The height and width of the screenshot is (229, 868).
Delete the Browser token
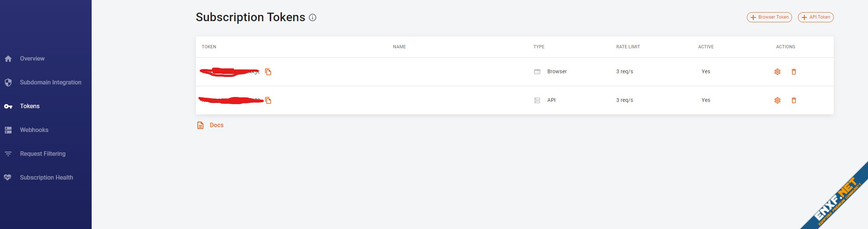click(x=793, y=72)
